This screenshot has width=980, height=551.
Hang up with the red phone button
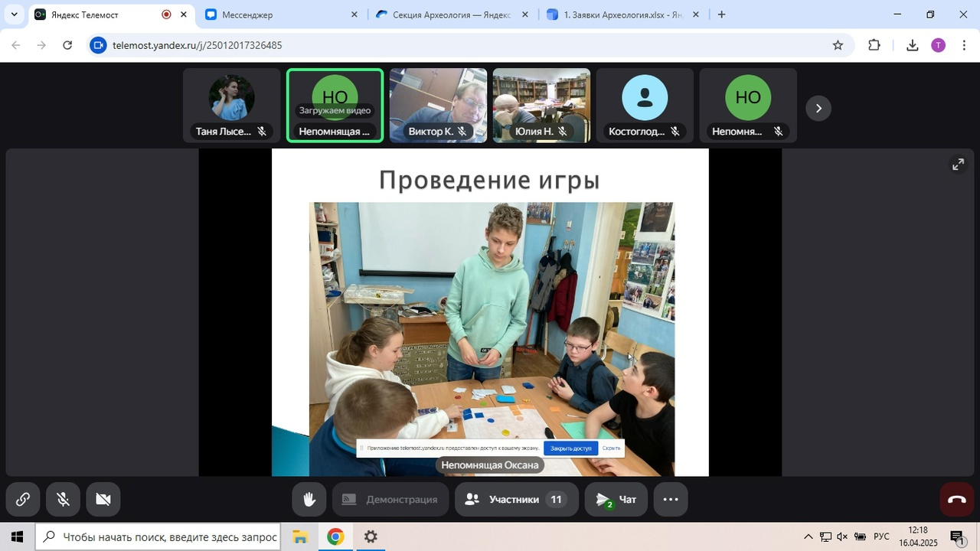tap(957, 500)
